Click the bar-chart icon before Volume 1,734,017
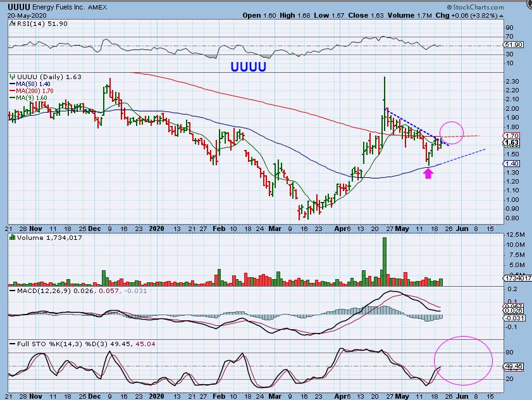 pos(13,237)
